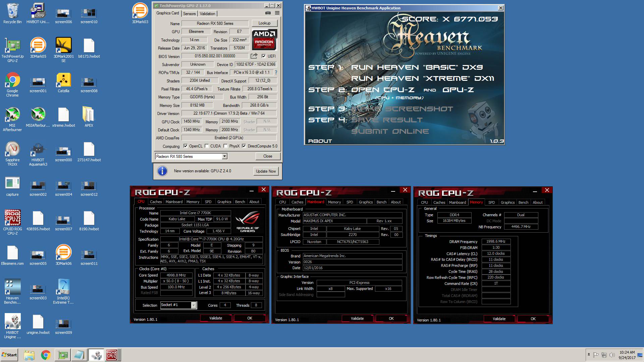
Task: Click the GPU Clock 1450 MHz field
Action: (192, 121)
